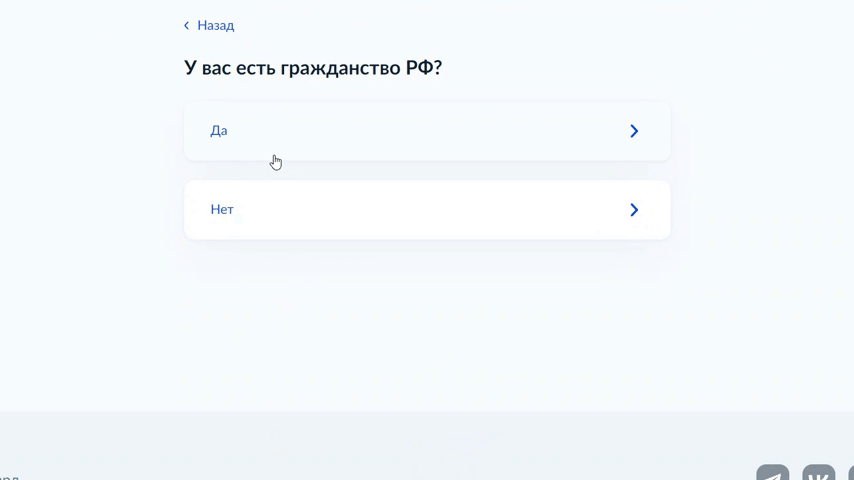Image resolution: width=854 pixels, height=480 pixels.
Task: Go back via the Назад link
Action: coord(209,26)
